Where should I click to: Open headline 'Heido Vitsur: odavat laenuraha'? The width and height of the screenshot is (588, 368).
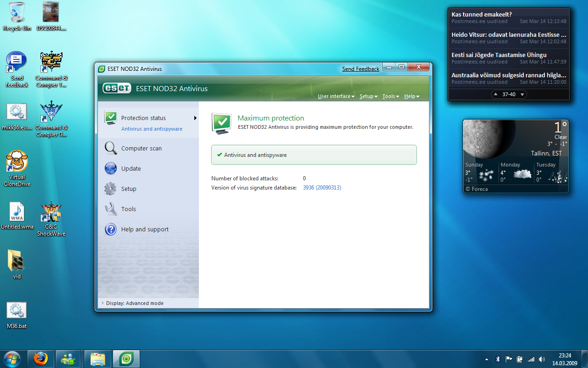pyautogui.click(x=509, y=34)
